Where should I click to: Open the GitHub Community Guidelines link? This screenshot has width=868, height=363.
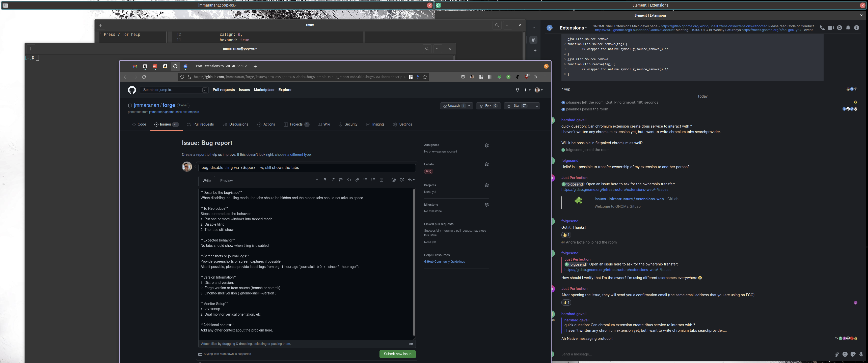[444, 261]
